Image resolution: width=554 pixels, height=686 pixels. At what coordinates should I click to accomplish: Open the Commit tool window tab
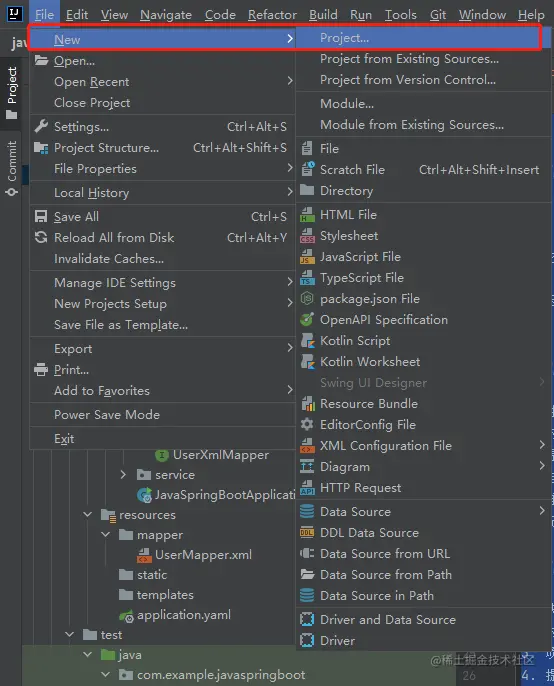click(11, 168)
